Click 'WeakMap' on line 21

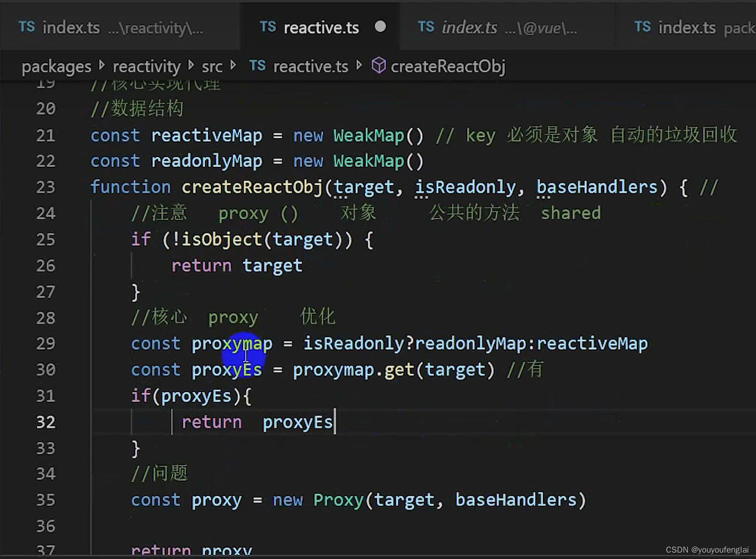pos(369,136)
